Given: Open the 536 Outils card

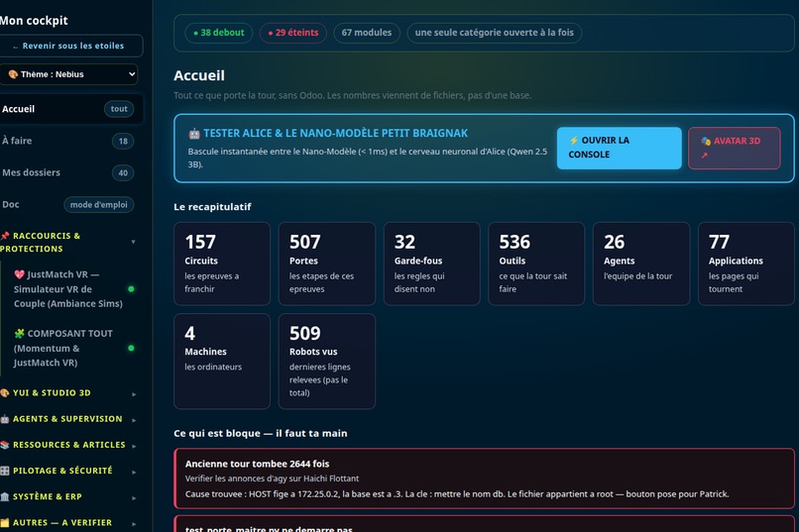Looking at the screenshot, I should (x=536, y=264).
